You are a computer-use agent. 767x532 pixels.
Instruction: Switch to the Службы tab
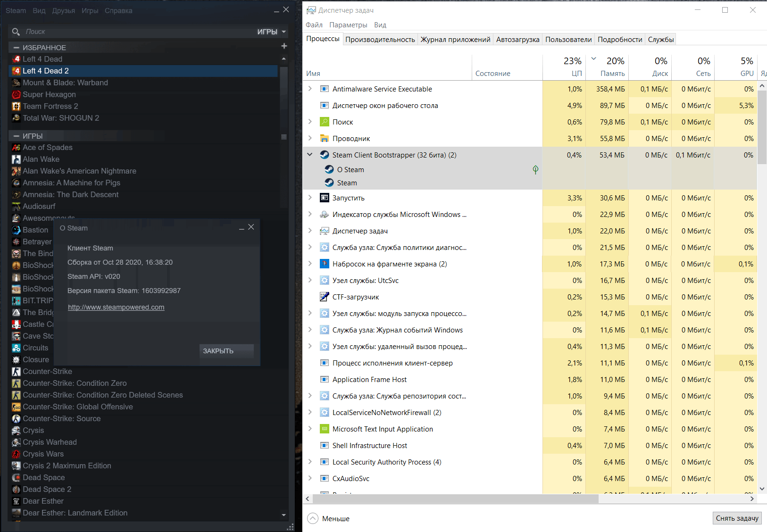pyautogui.click(x=660, y=40)
